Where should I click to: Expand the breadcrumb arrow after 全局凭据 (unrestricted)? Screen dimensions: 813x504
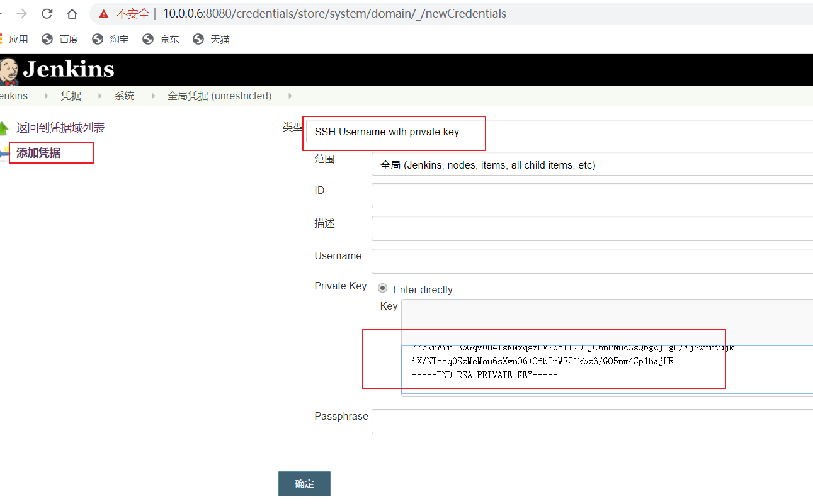[290, 96]
